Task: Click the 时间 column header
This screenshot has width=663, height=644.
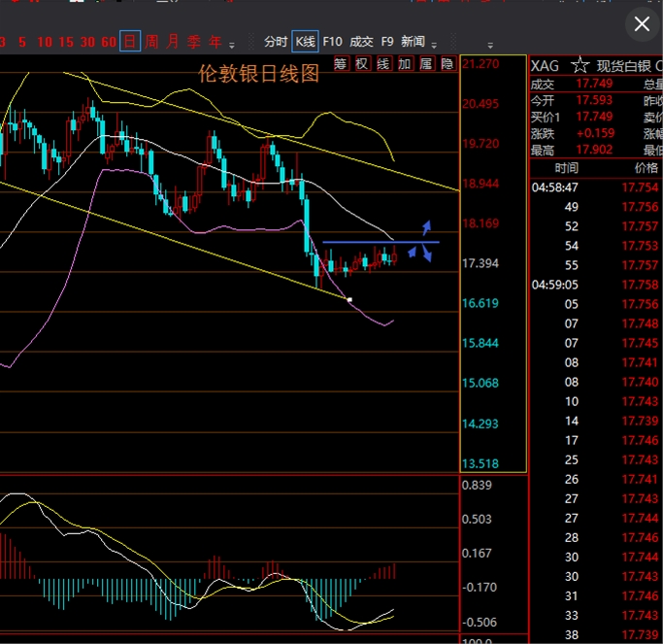Action: [x=566, y=168]
